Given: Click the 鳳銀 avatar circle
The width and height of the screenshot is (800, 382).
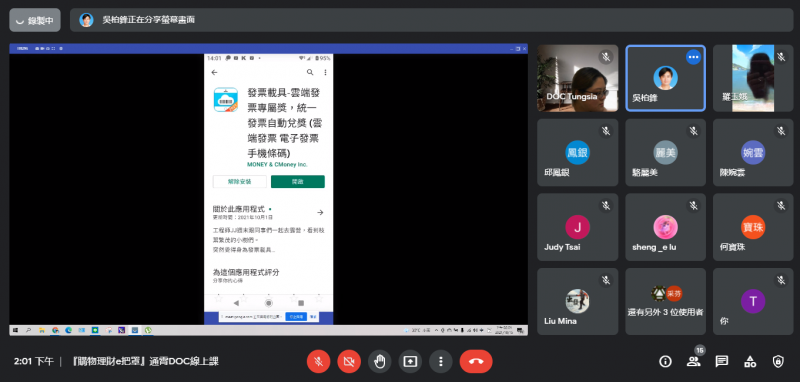Looking at the screenshot, I should (x=578, y=152).
